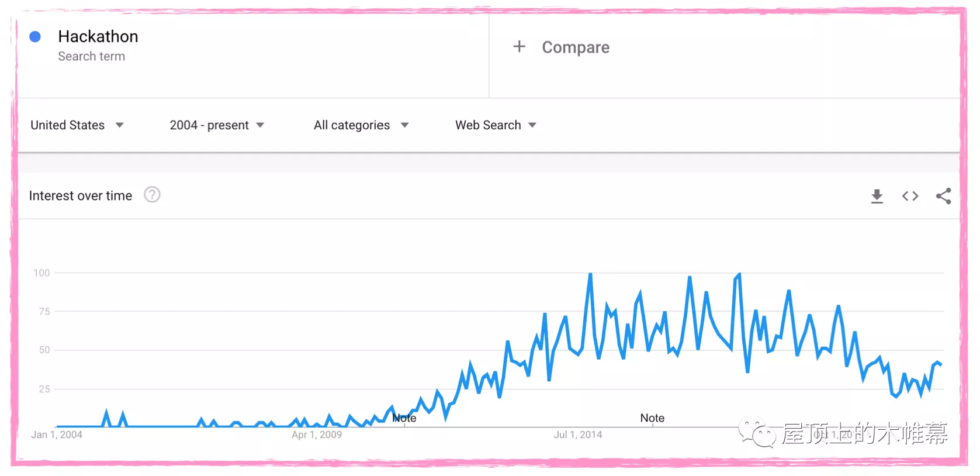Image resolution: width=980 pixels, height=476 pixels.
Task: Click the 100 peak in 2014 on chart
Action: 590,274
